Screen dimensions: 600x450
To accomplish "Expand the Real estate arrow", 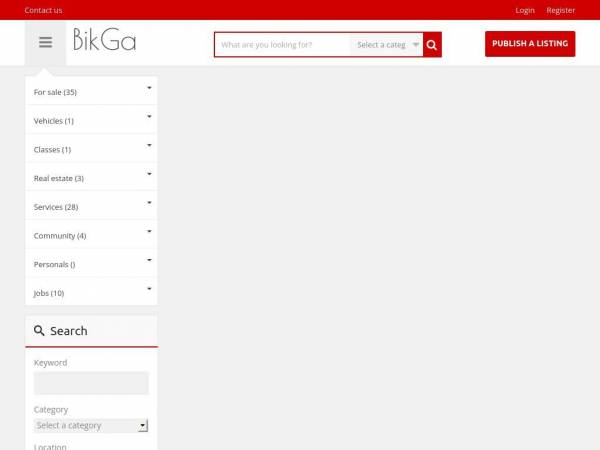I will tap(149, 174).
